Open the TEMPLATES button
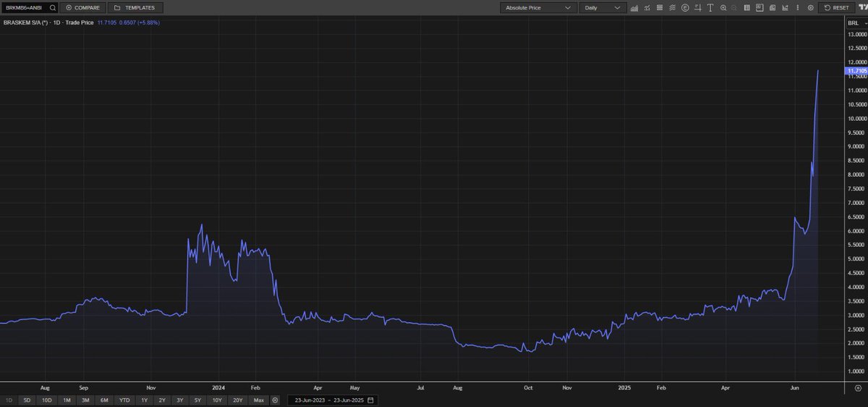Screen dimensions: 868x407 coord(135,8)
